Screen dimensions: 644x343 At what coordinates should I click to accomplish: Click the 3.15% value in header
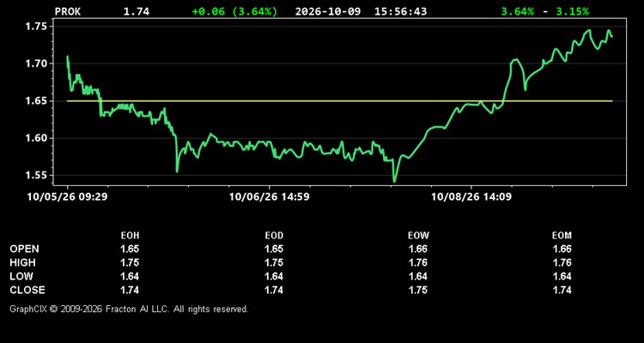572,12
